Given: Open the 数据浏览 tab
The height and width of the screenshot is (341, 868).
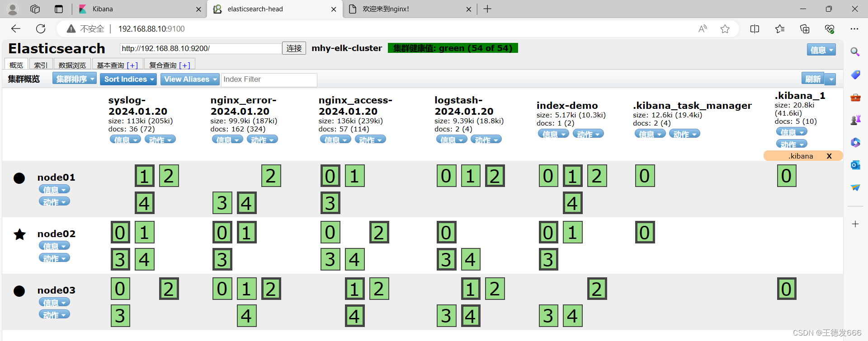Looking at the screenshot, I should 72,65.
